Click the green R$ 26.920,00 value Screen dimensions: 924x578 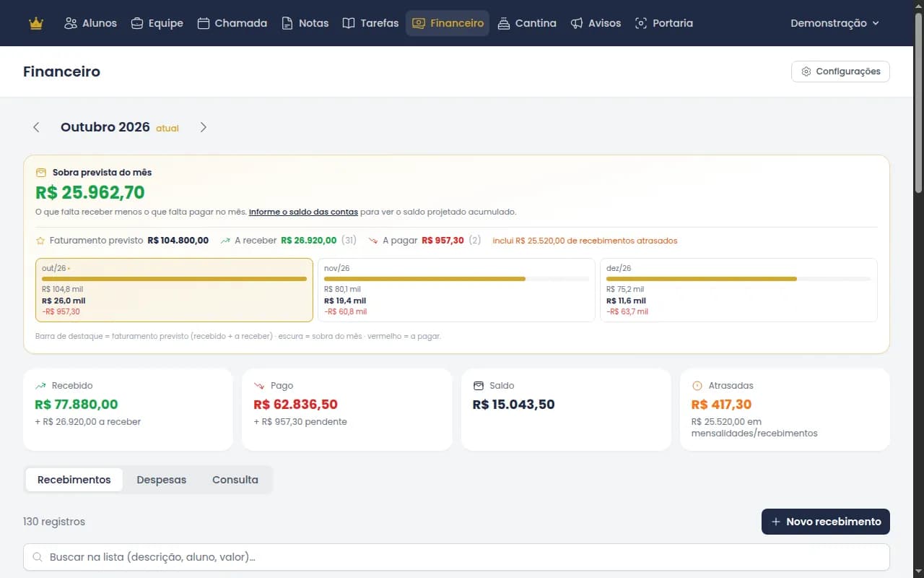pyautogui.click(x=309, y=240)
